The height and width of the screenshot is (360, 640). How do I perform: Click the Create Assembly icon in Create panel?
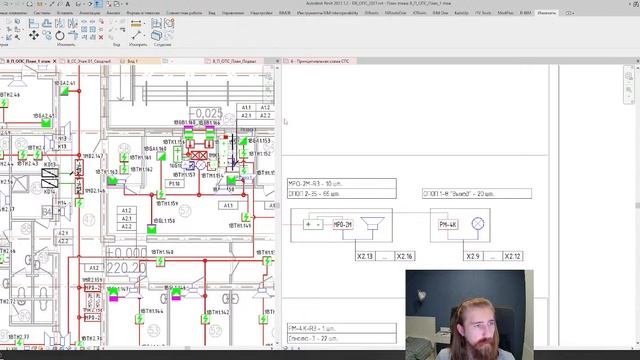tap(157, 23)
